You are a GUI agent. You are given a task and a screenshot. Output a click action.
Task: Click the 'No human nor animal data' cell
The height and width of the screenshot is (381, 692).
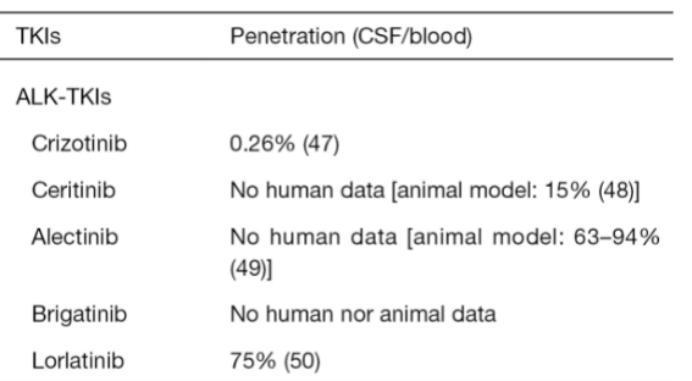coord(363,315)
